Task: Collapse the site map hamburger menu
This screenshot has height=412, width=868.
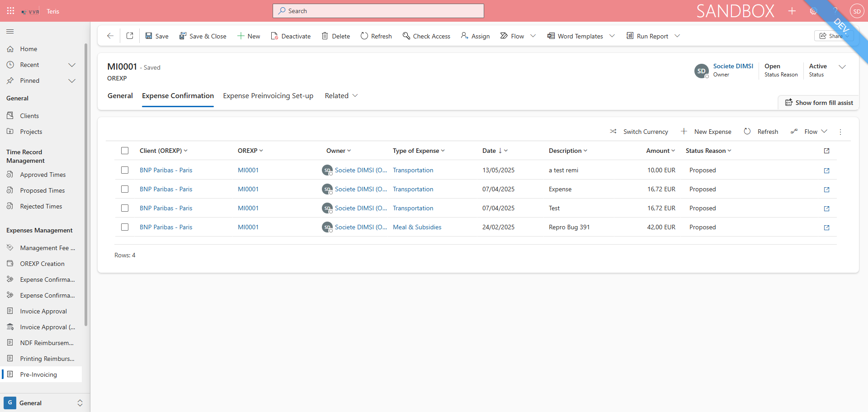Action: click(x=10, y=32)
